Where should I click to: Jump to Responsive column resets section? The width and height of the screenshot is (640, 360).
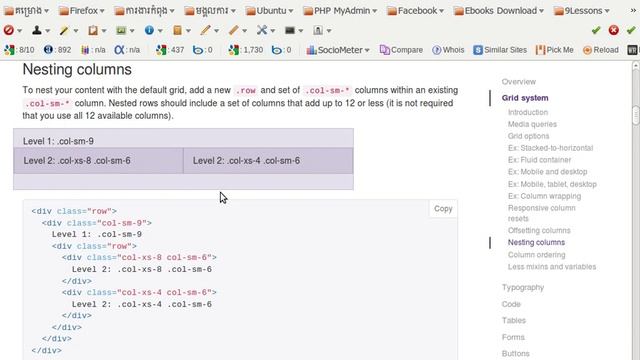tap(542, 213)
